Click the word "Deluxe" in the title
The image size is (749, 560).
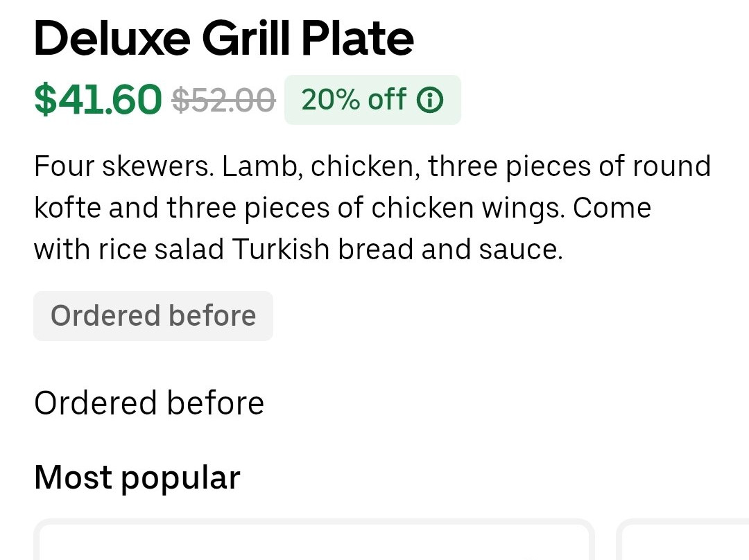pyautogui.click(x=112, y=38)
